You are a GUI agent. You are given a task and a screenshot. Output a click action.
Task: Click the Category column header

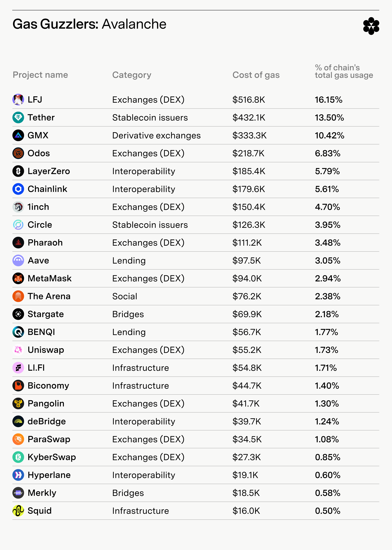(132, 75)
